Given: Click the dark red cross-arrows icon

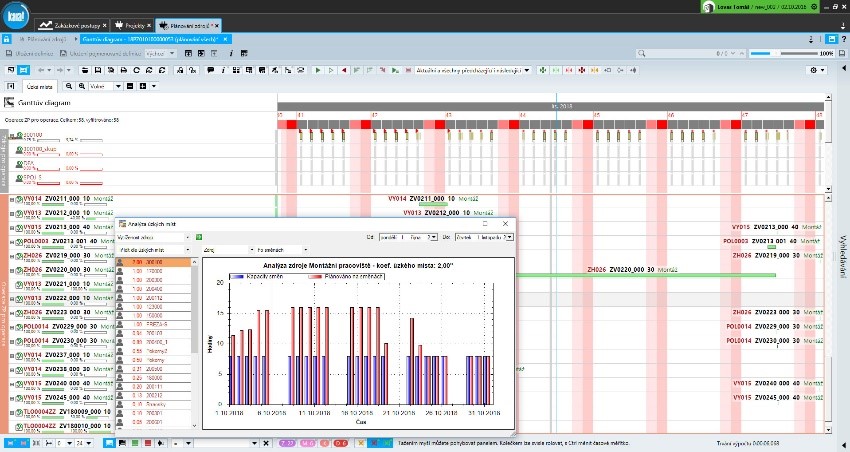Looking at the screenshot, I should (x=582, y=70).
